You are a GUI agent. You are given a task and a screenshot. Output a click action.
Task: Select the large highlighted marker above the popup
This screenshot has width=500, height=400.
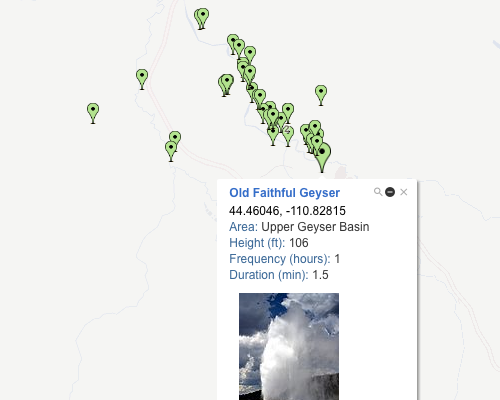[x=322, y=157]
